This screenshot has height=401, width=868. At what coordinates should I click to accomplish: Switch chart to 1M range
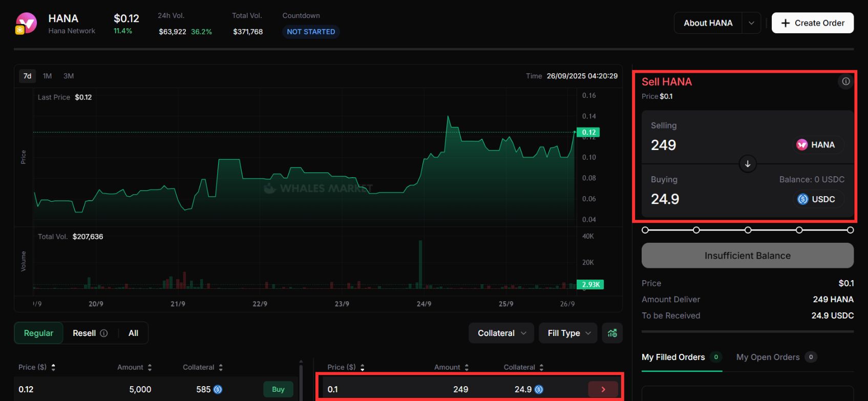click(47, 76)
